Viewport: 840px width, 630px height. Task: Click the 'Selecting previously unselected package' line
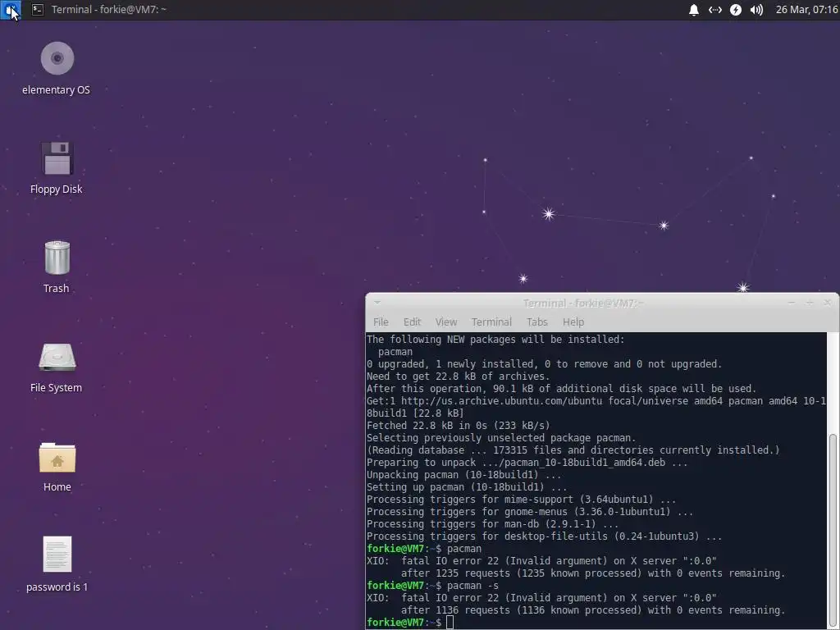pos(501,438)
